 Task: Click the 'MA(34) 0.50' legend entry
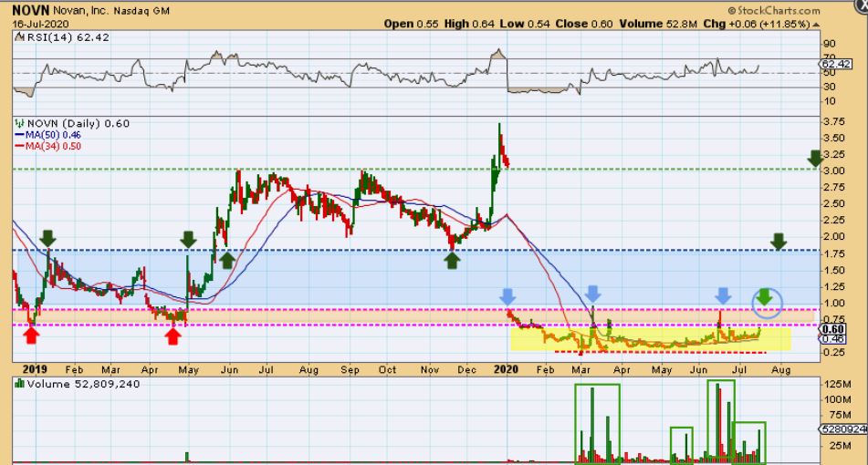pos(48,147)
